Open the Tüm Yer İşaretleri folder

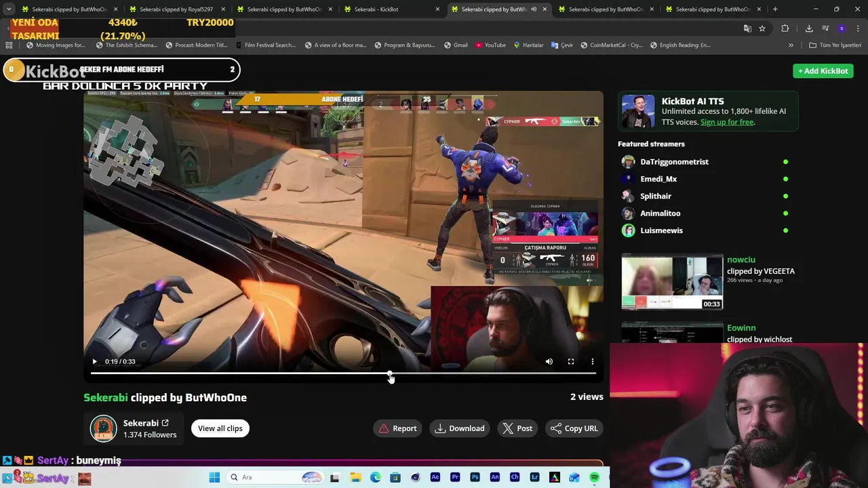tap(835, 45)
